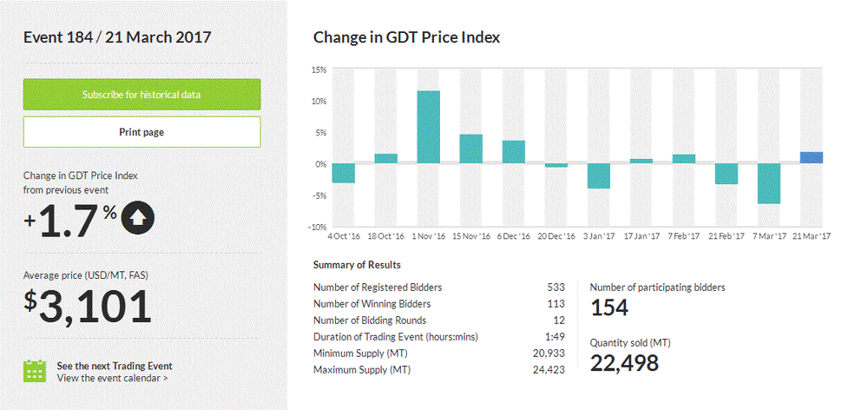Select the 1 Nov '16 bar in chart

coord(429,127)
